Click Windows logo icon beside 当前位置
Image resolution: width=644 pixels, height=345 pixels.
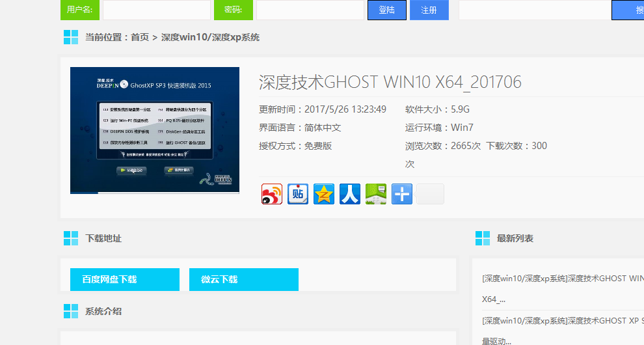click(x=71, y=37)
